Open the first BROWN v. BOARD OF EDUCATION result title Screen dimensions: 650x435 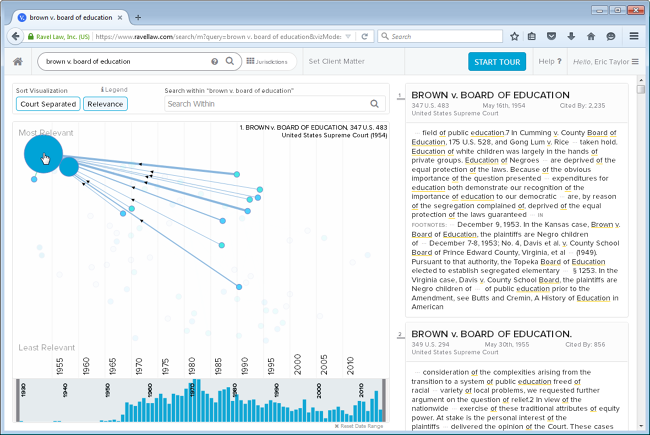coord(490,95)
